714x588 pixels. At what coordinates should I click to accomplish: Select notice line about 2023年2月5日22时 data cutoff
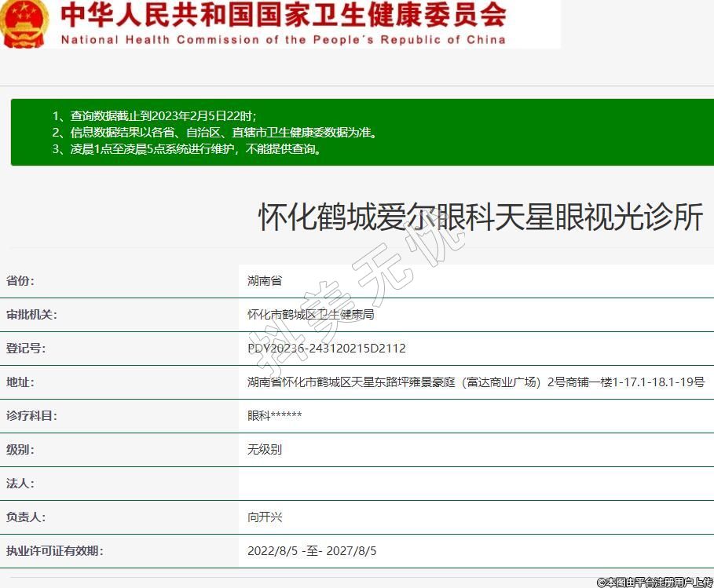154,116
